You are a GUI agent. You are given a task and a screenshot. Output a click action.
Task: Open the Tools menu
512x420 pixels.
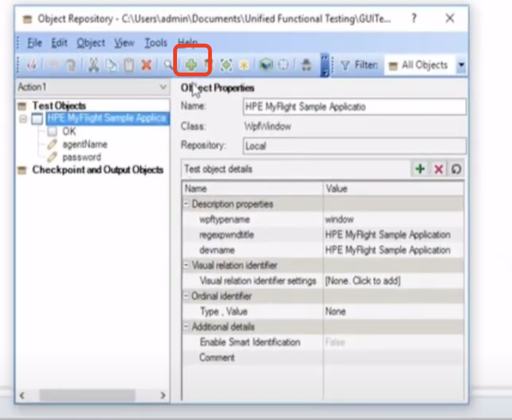pyautogui.click(x=155, y=43)
